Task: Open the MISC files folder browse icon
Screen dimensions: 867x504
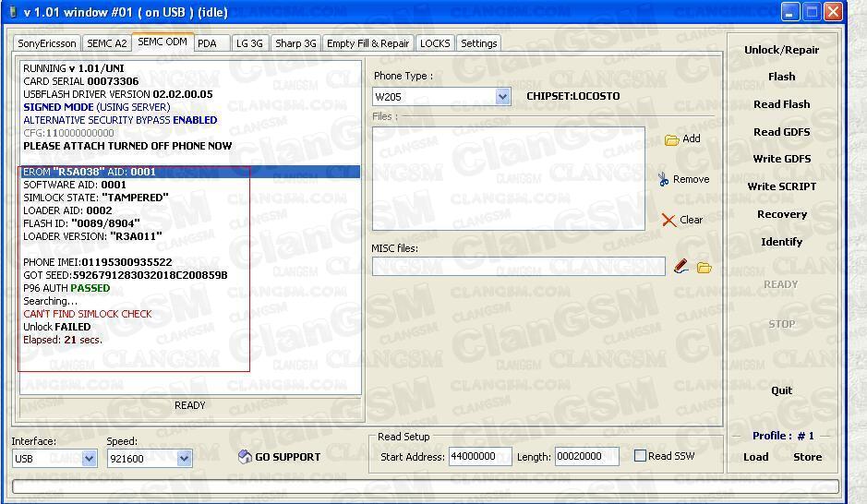Action: pos(704,268)
